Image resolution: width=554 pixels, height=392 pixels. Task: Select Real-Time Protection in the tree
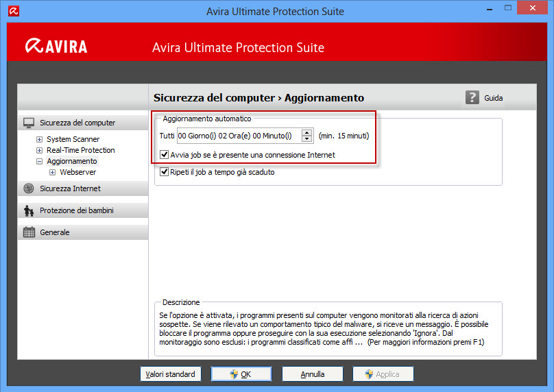[80, 150]
